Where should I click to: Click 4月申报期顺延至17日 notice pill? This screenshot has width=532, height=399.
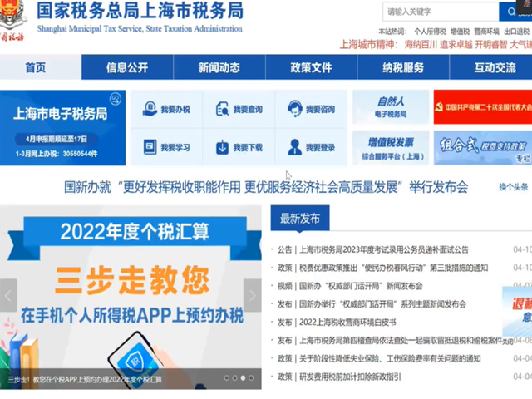[x=57, y=139]
